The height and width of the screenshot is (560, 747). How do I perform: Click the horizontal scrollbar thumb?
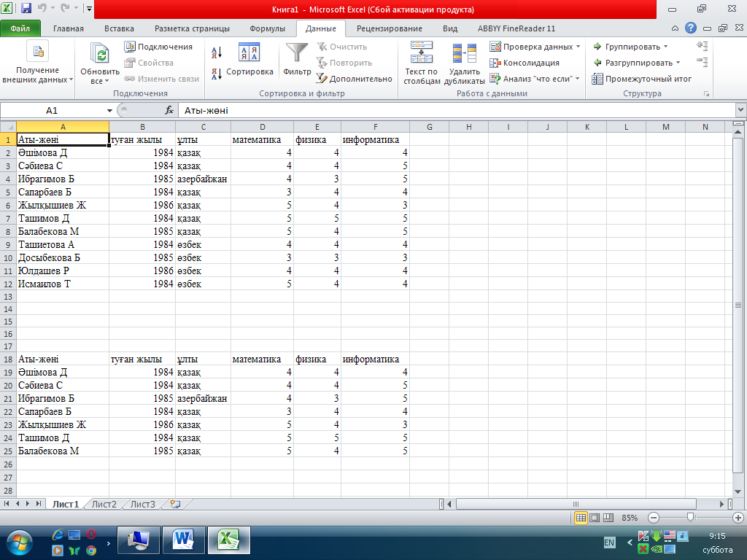(576, 504)
